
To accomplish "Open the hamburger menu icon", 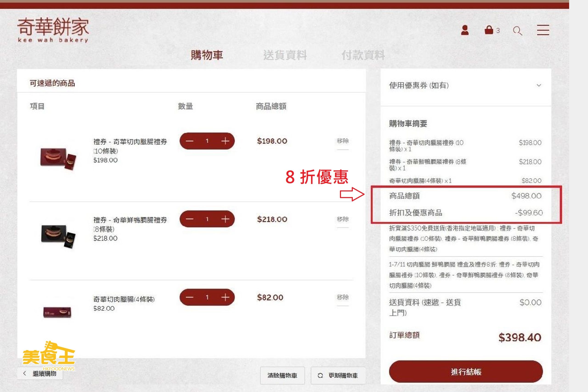I will [x=543, y=30].
